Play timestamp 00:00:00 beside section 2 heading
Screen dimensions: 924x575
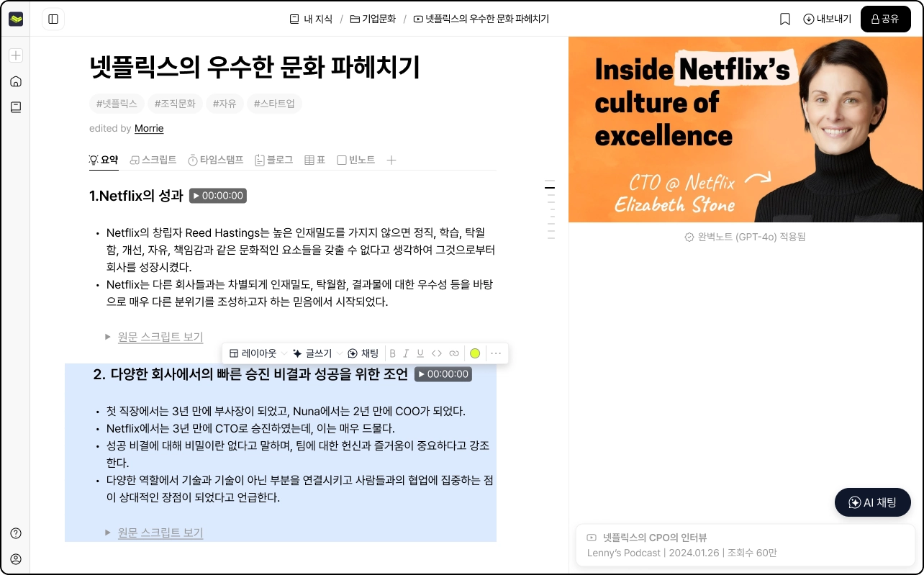tap(443, 374)
